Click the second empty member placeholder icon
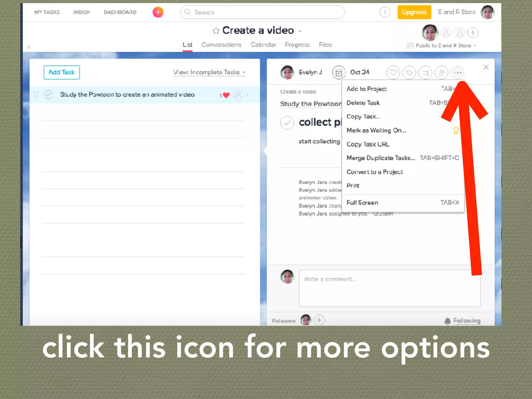 (x=460, y=32)
